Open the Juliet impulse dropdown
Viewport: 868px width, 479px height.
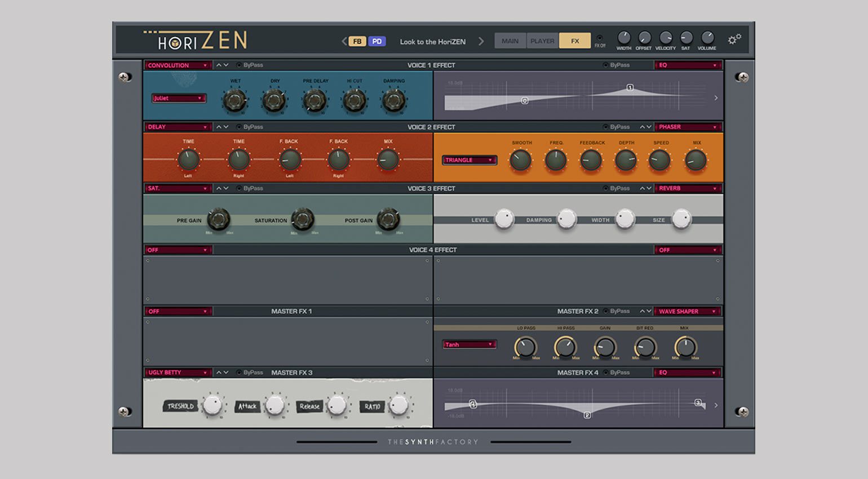[179, 98]
